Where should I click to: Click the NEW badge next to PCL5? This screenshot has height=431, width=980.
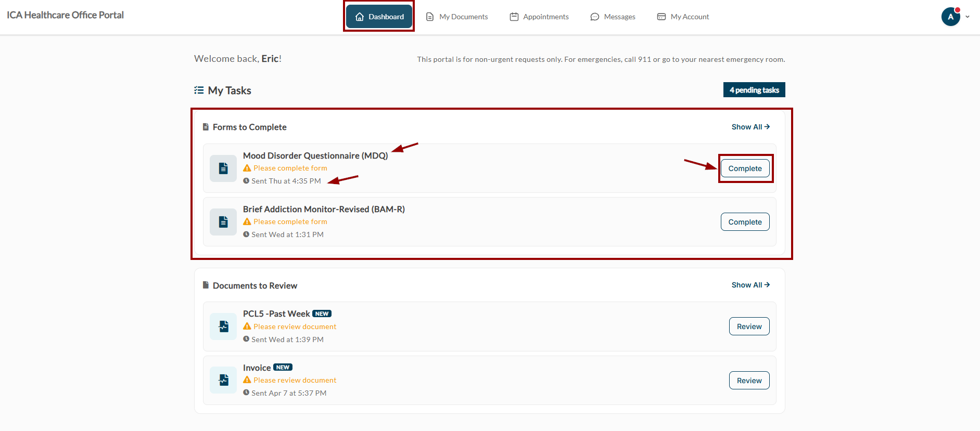322,314
